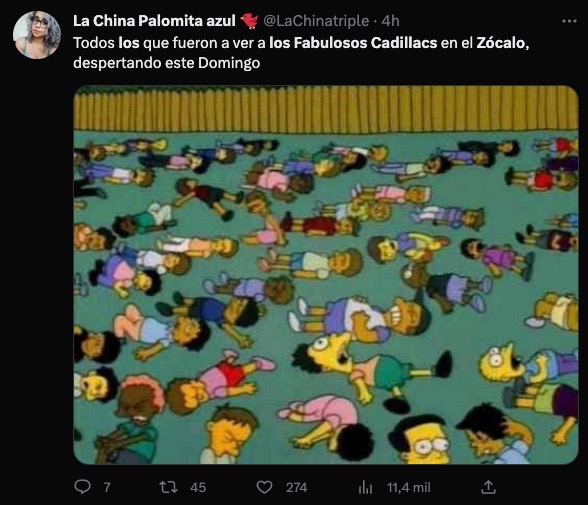Click highlighted text los Fabulosos Cadillacs
The image size is (588, 505).
click(353, 43)
